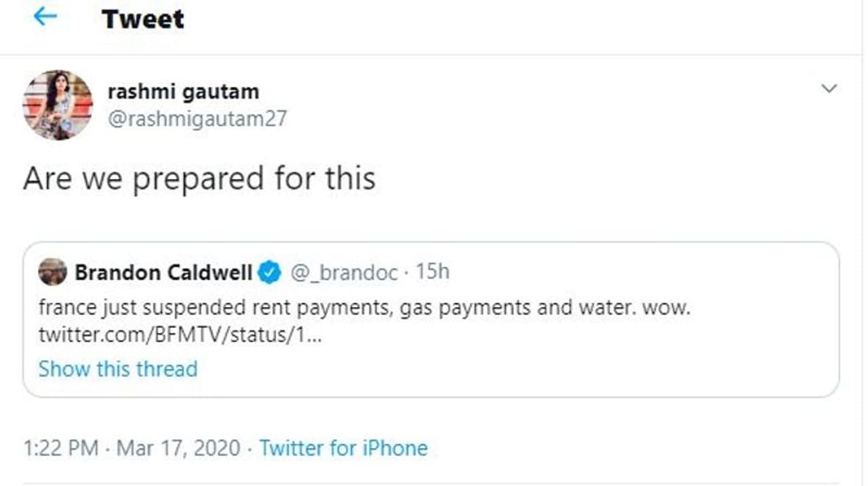Open the rashmi gautam display name
This screenshot has width=868, height=486.
coord(183,91)
